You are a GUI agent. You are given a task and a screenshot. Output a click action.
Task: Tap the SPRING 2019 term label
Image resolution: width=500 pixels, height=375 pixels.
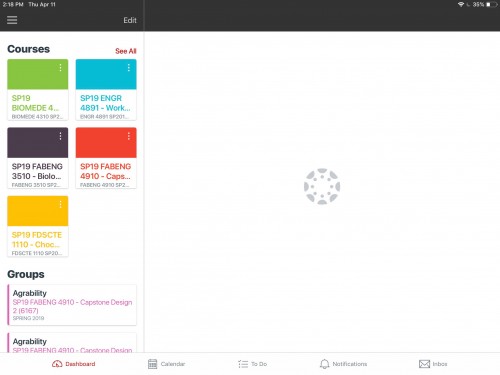pos(28,318)
